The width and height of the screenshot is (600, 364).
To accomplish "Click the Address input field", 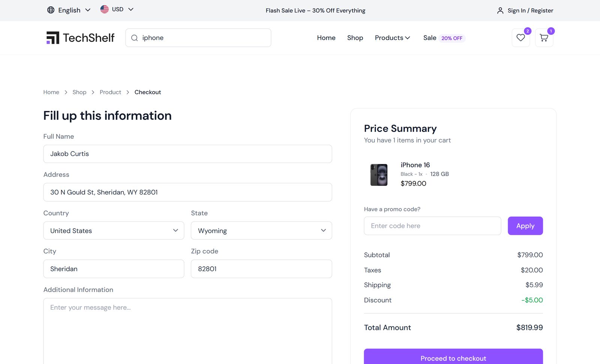I will 187,192.
